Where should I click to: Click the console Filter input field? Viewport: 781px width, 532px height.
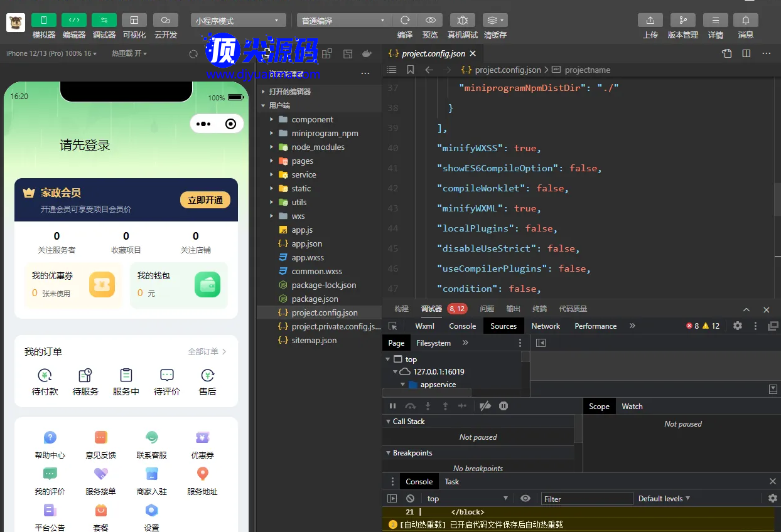pyautogui.click(x=587, y=499)
